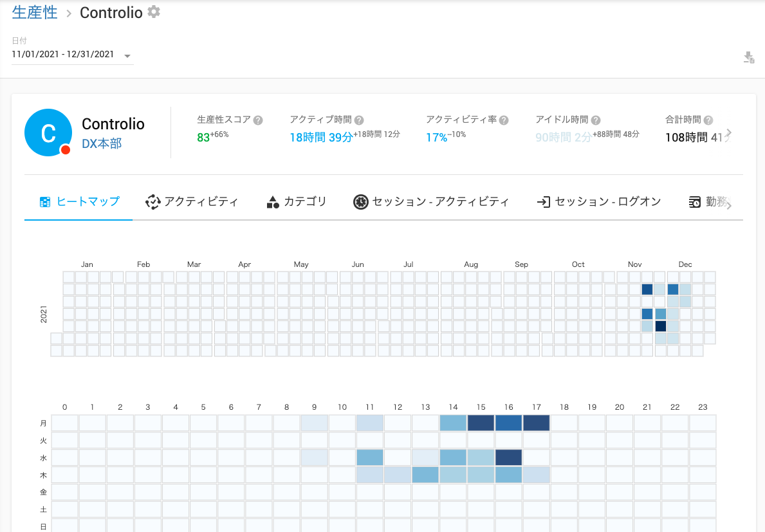Click the 木 weekday row label

(43, 475)
